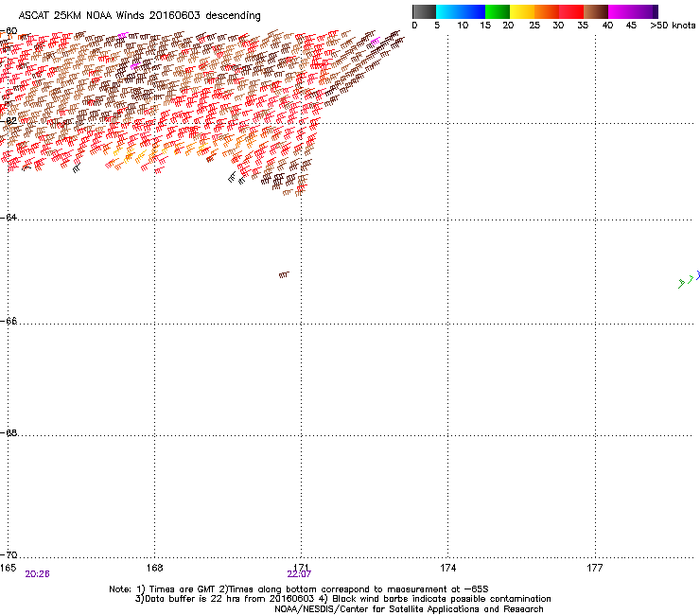This screenshot has height=615, width=700.
Task: Click the '25' legend scale label
Action: [x=534, y=26]
